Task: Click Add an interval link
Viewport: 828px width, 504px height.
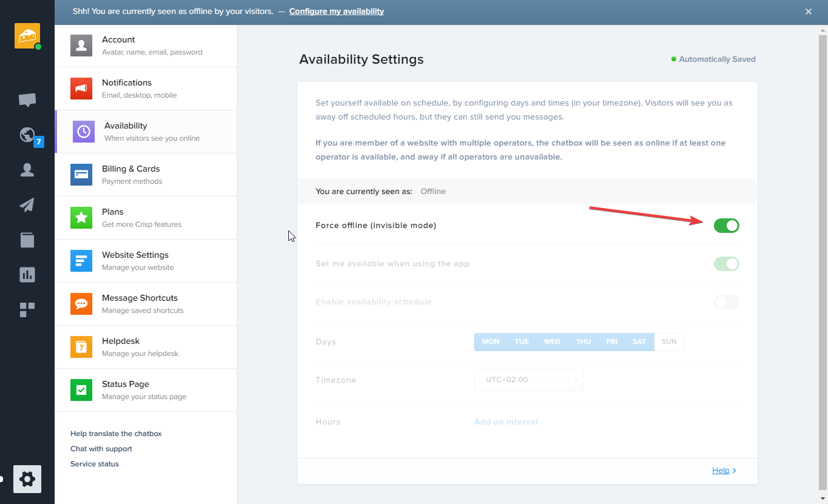Action: (506, 422)
